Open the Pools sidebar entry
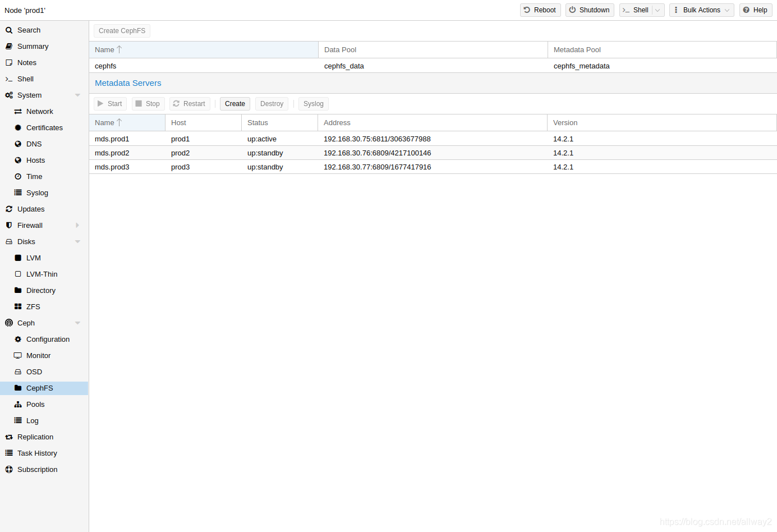Screen dimensions: 777x532 (44, 405)
